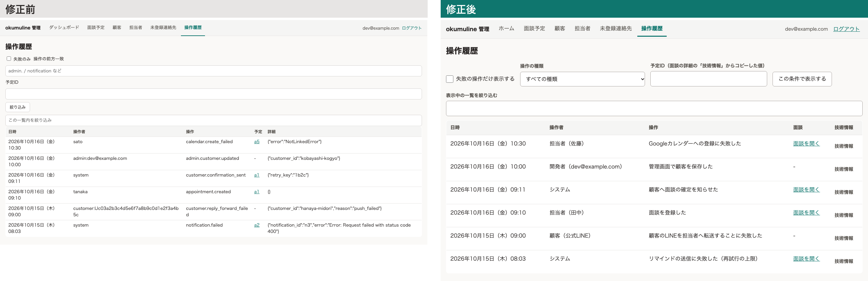Click okumuline 管理 brand in 修正前 panel
The image size is (868, 281).
(x=23, y=28)
